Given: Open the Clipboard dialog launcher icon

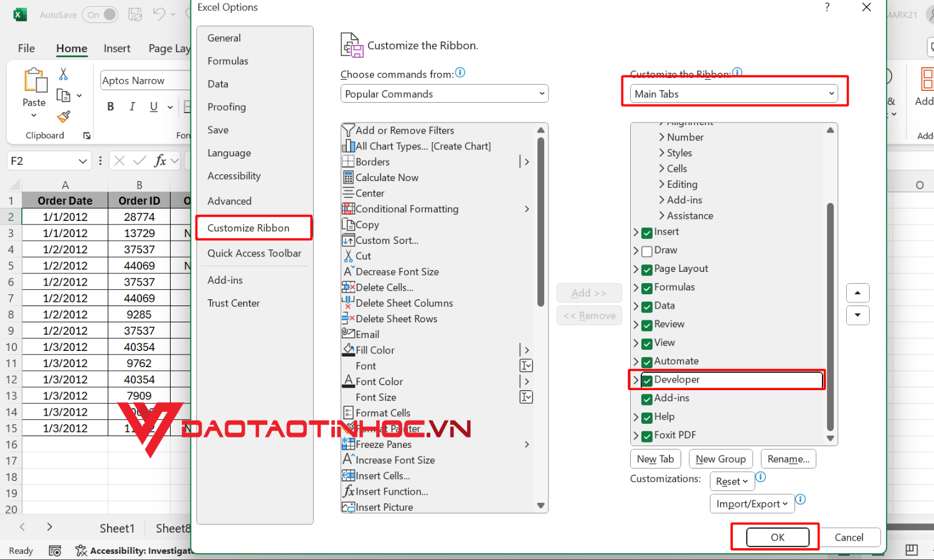Looking at the screenshot, I should (x=87, y=136).
